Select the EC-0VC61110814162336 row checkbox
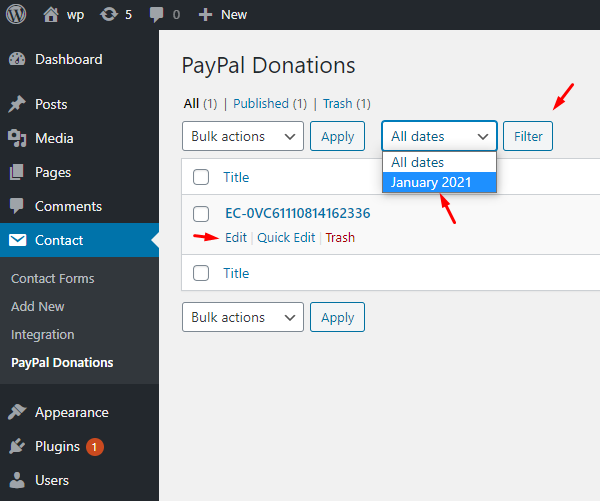Screen dimensions: 600x501 201,213
